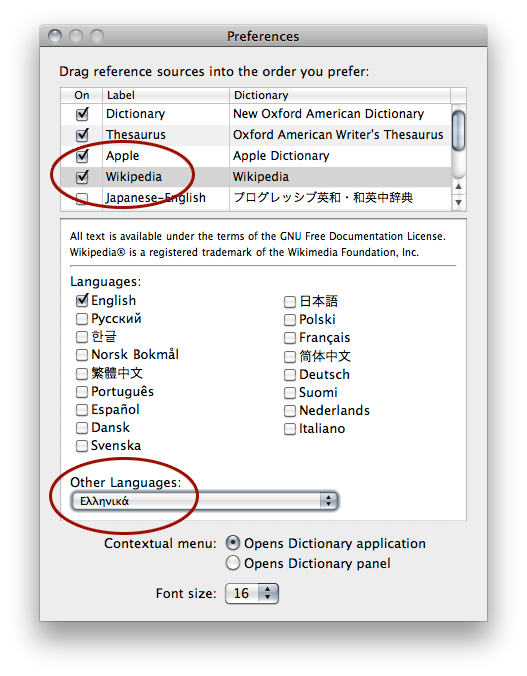Screen dimensions: 527x676
Task: Click the Label column header
Action: pyautogui.click(x=166, y=95)
